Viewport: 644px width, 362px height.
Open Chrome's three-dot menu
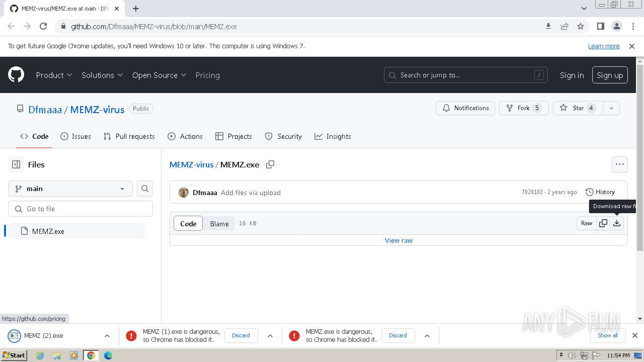[x=632, y=26]
